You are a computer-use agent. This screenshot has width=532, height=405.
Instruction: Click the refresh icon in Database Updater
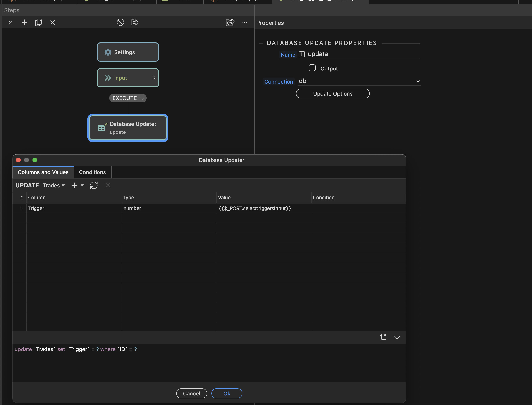(x=94, y=185)
